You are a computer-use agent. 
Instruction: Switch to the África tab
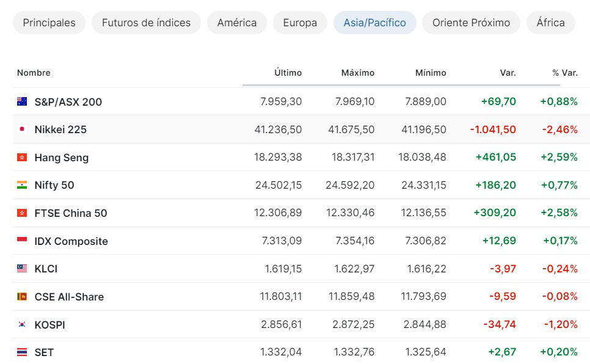(550, 23)
